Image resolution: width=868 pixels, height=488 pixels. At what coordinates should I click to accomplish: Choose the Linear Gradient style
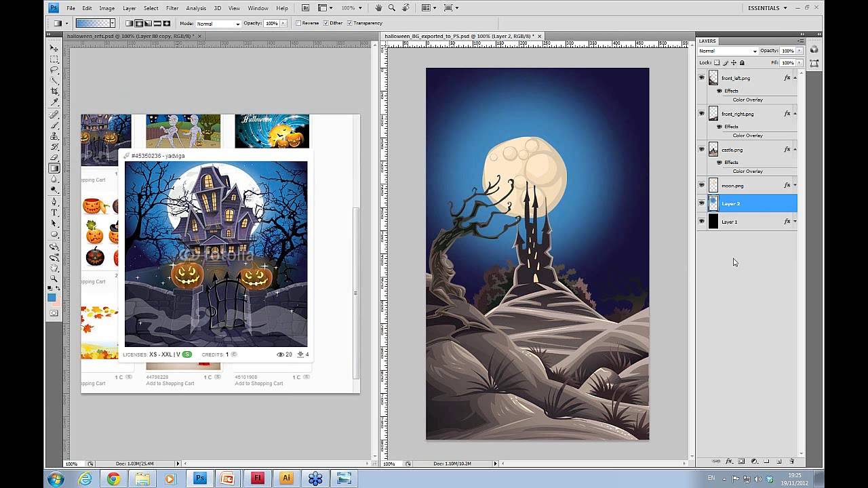click(130, 23)
